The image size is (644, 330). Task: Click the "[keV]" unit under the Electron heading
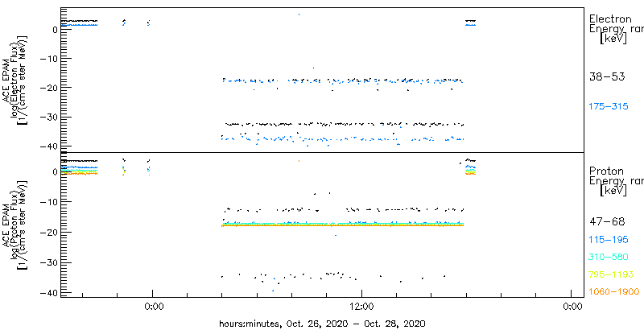tap(613, 39)
